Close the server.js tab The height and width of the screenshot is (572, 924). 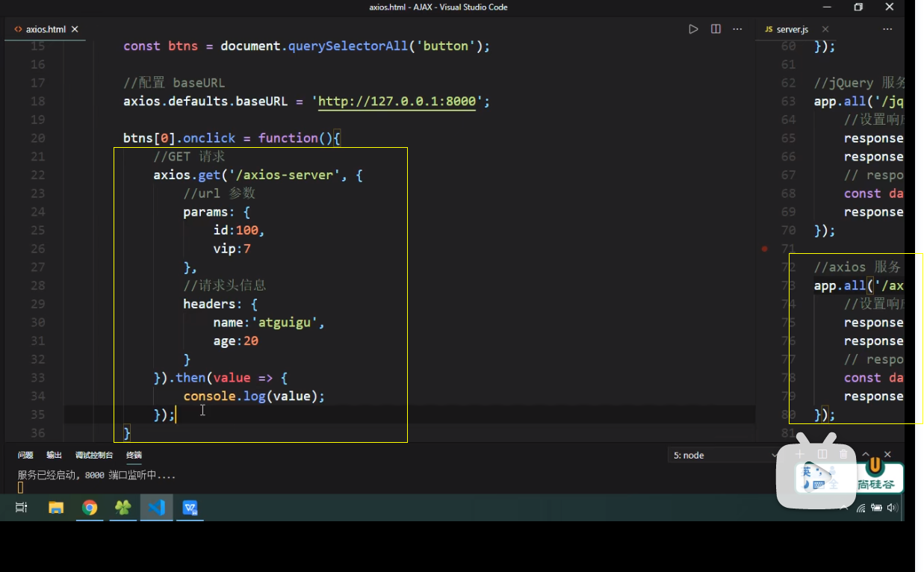825,29
